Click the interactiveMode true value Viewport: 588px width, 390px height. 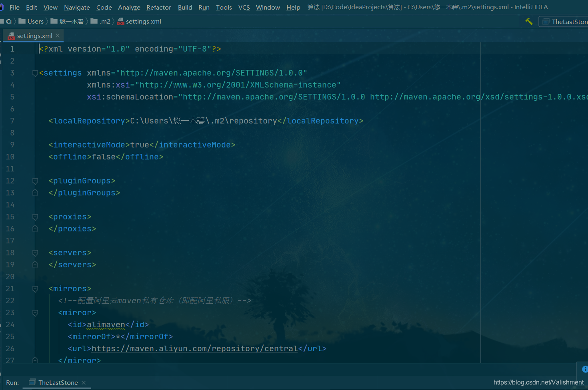click(x=140, y=145)
